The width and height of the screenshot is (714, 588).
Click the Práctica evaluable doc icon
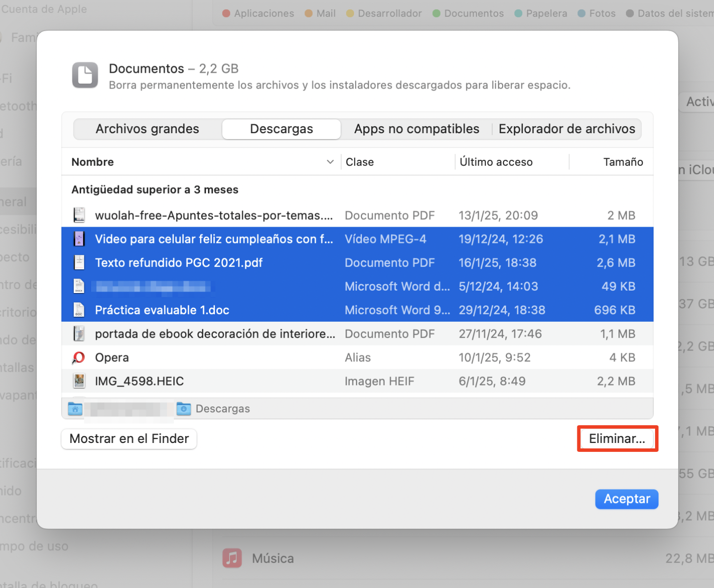click(79, 310)
